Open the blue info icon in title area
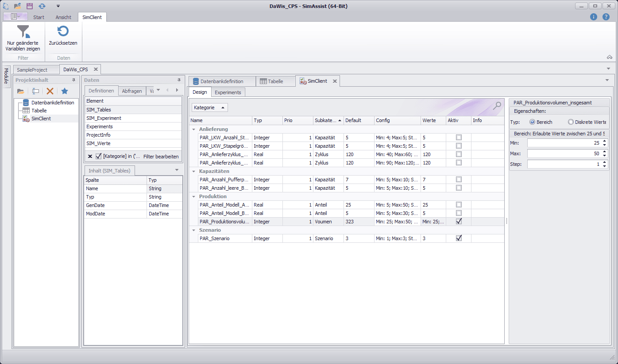 [594, 17]
